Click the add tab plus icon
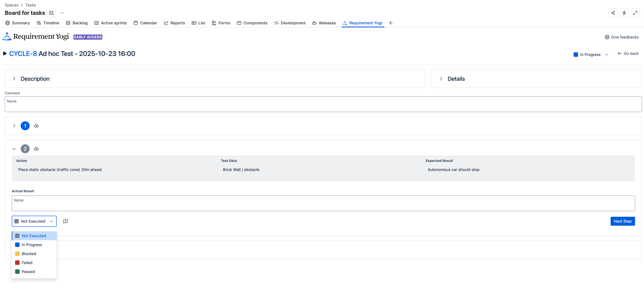 390,23
